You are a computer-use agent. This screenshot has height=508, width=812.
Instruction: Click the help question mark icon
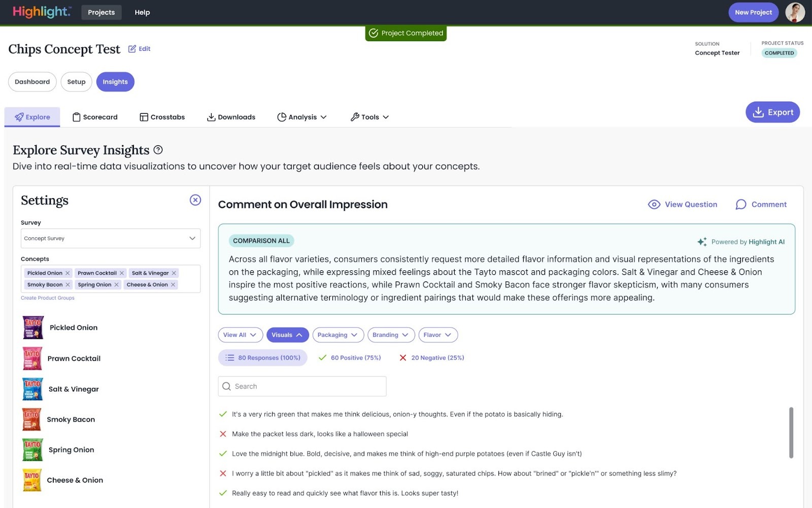[x=158, y=150]
